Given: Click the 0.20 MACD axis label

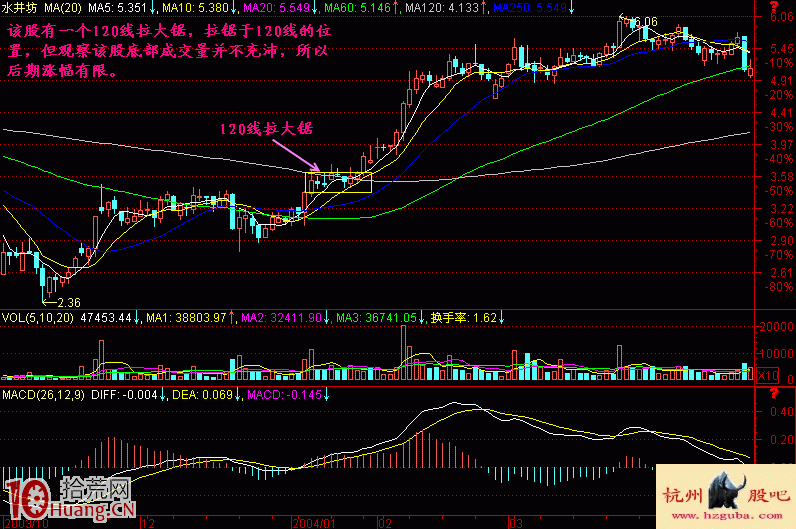Looking at the screenshot, I should pos(781,440).
